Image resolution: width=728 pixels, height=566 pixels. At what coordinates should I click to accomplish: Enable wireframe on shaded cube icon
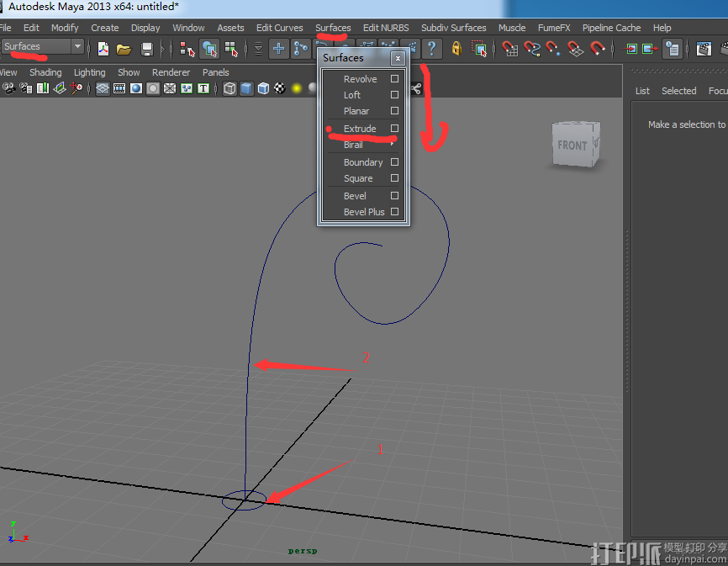click(263, 88)
